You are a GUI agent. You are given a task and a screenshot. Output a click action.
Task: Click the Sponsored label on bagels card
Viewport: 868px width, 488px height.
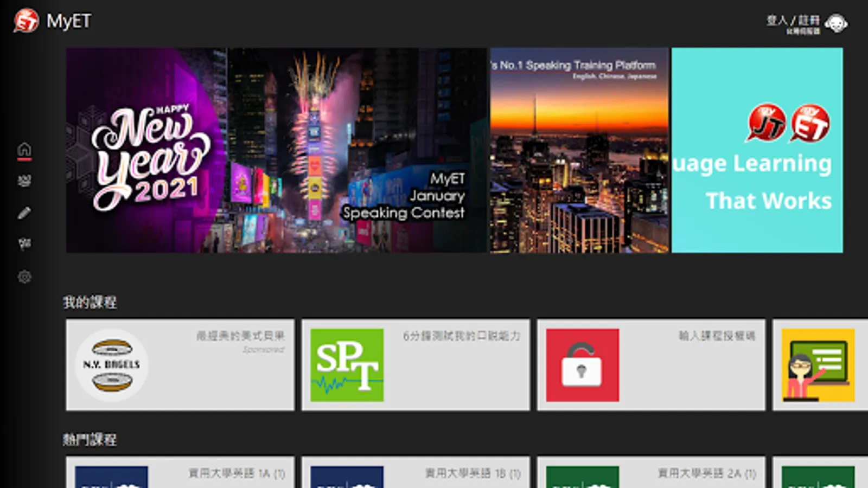(x=264, y=350)
